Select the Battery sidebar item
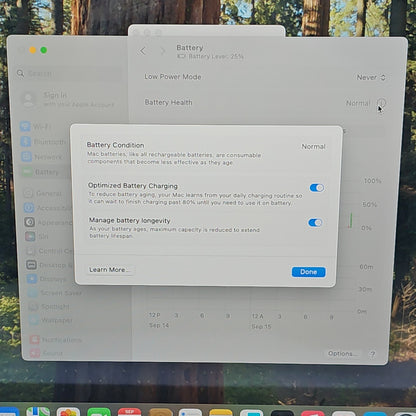The height and width of the screenshot is (416, 416). 41,172
